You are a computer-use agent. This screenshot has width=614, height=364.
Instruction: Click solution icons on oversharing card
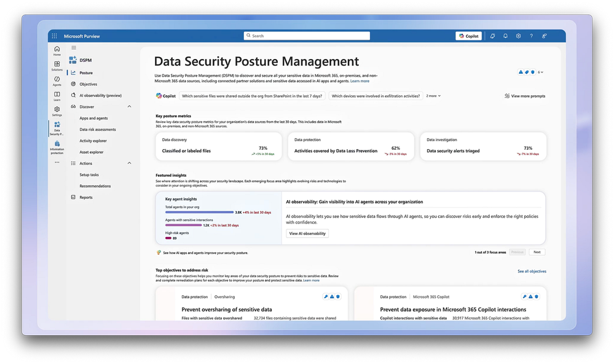click(332, 296)
